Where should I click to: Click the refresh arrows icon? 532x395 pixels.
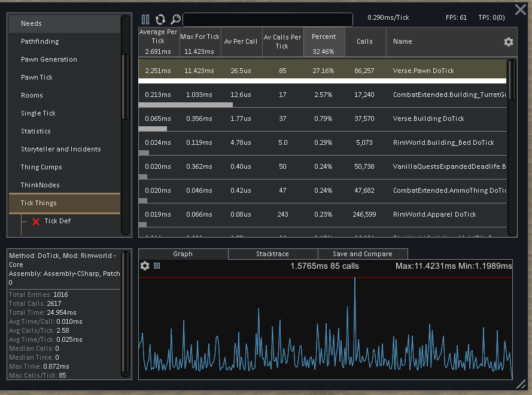tap(160, 20)
